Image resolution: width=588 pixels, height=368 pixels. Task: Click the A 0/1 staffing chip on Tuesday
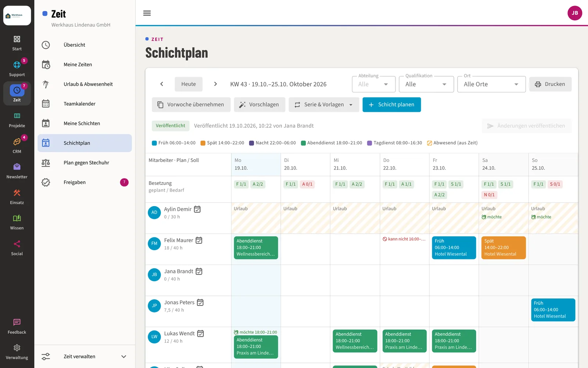pyautogui.click(x=307, y=184)
